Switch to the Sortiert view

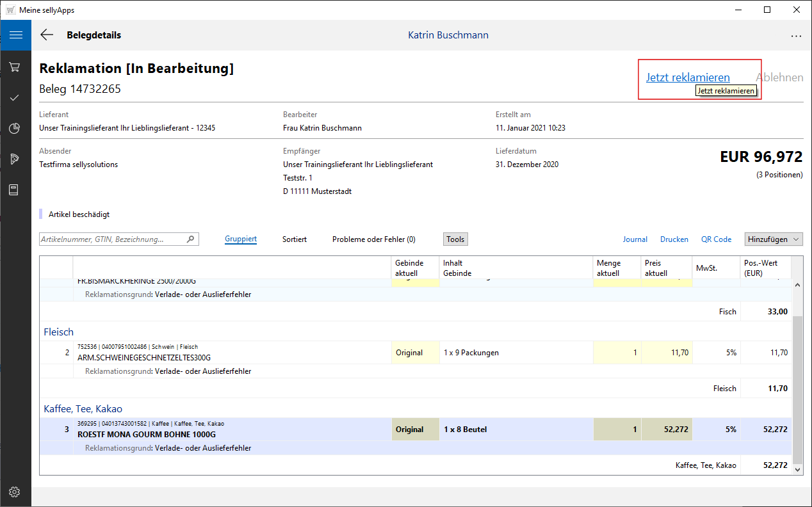295,239
